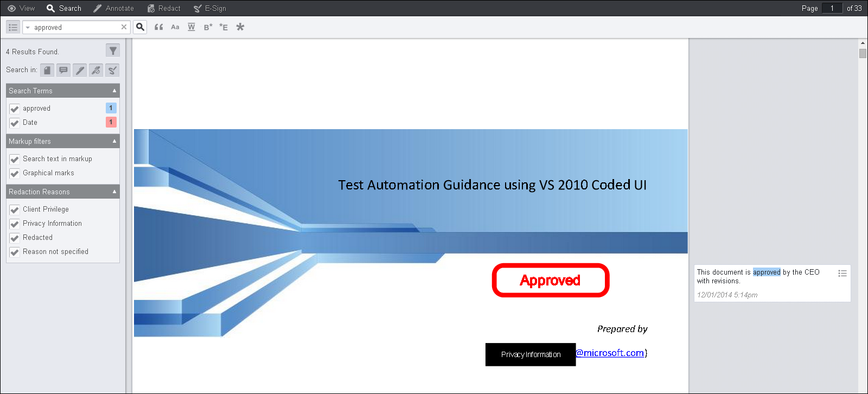
Task: Toggle searching in redactions icon
Action: pyautogui.click(x=96, y=70)
